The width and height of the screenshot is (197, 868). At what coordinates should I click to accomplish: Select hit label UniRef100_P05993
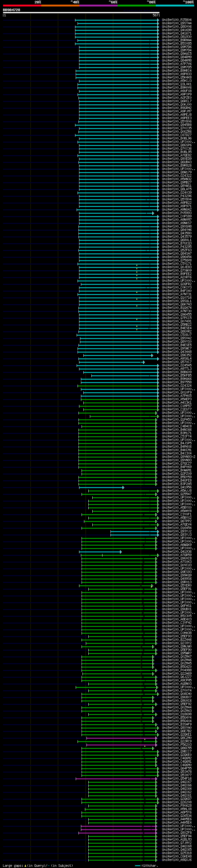[x=176, y=213]
